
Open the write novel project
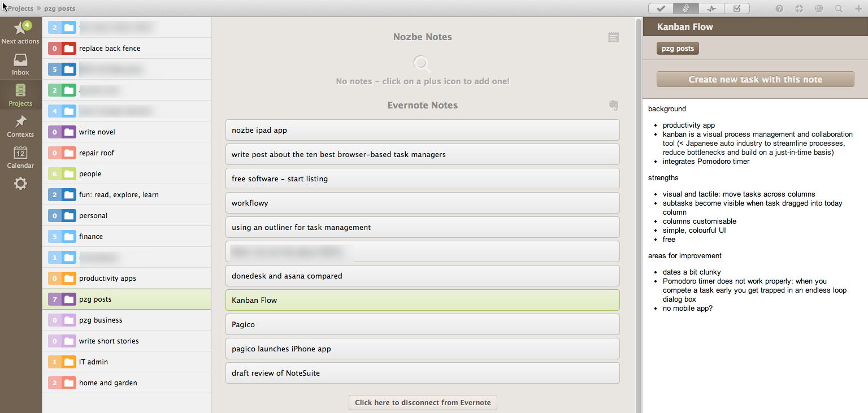pyautogui.click(x=127, y=132)
